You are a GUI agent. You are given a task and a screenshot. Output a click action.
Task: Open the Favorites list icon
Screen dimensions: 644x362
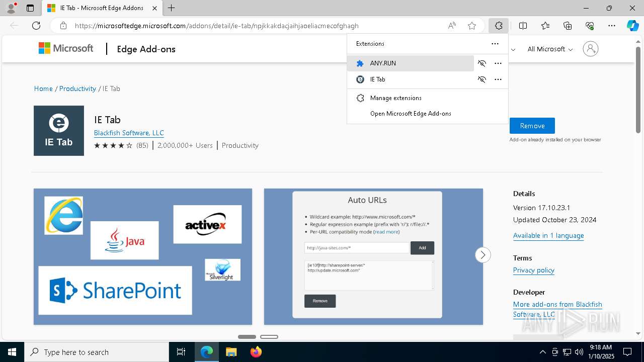(545, 26)
